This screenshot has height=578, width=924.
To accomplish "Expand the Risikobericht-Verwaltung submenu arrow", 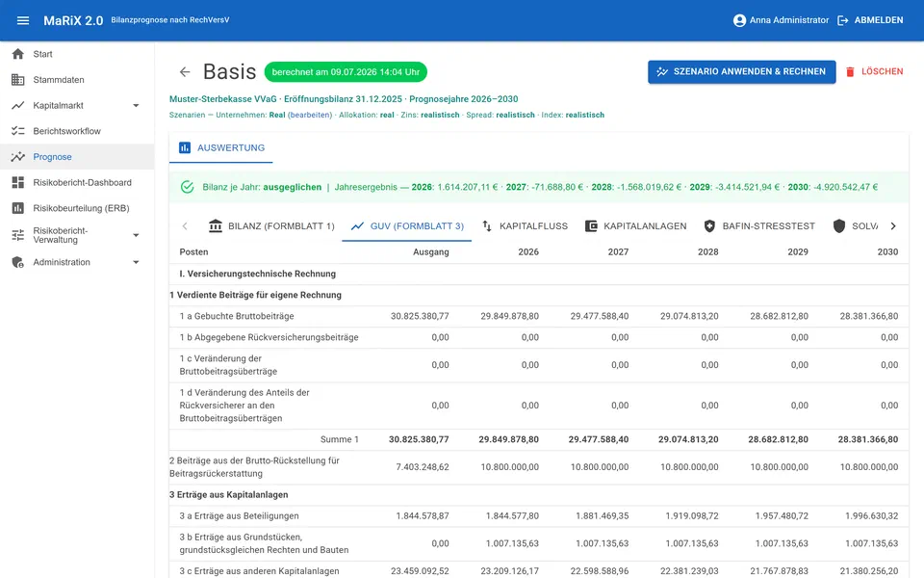I will 136,235.
